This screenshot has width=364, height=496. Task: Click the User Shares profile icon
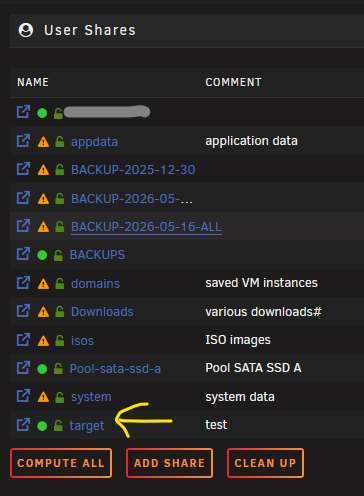(x=26, y=30)
